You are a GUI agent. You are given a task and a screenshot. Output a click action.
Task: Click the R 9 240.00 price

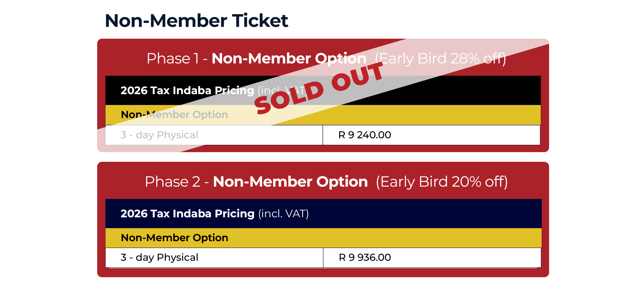(x=364, y=135)
